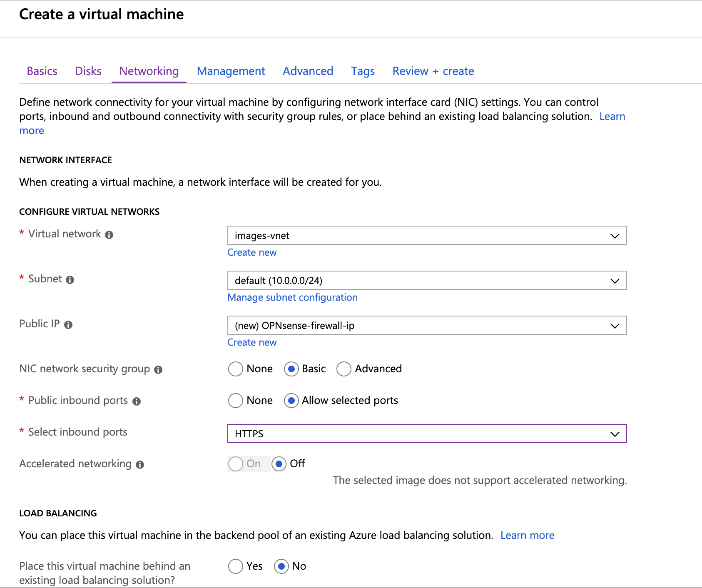Click the Accelerated networking info icon

click(140, 465)
